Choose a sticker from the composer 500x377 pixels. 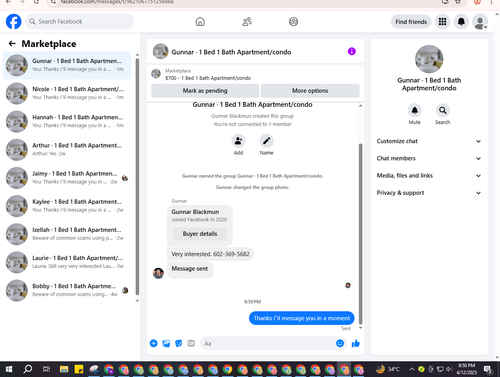(x=179, y=343)
